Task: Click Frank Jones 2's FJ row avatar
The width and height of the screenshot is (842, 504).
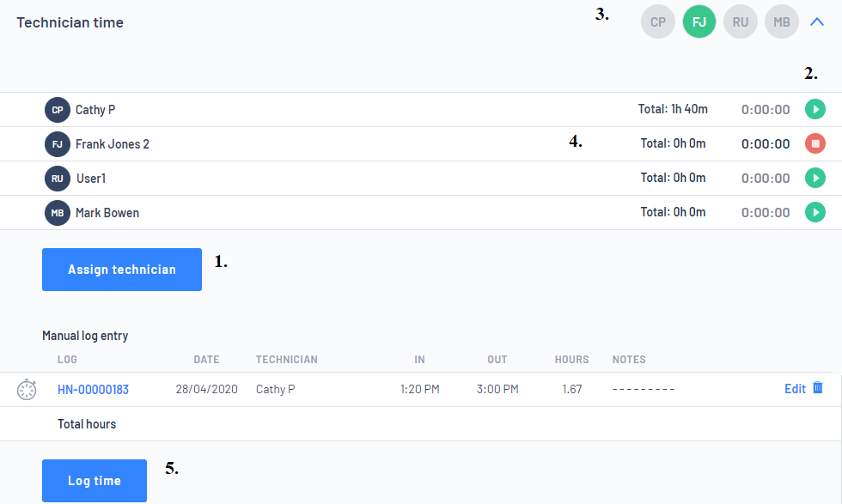Action: coord(58,144)
